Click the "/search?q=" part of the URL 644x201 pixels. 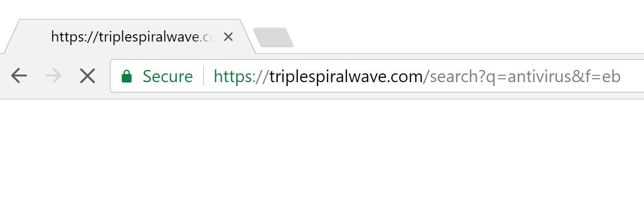458,76
